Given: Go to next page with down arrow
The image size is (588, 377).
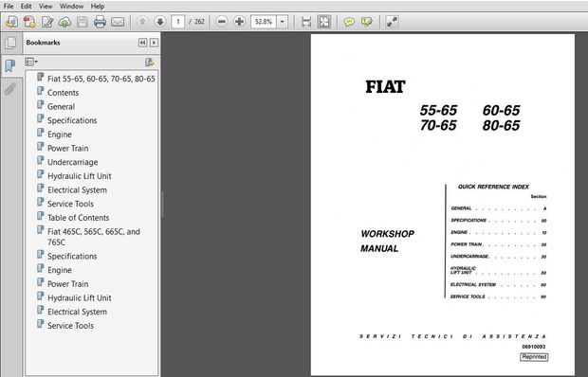Looking at the screenshot, I should (x=160, y=22).
